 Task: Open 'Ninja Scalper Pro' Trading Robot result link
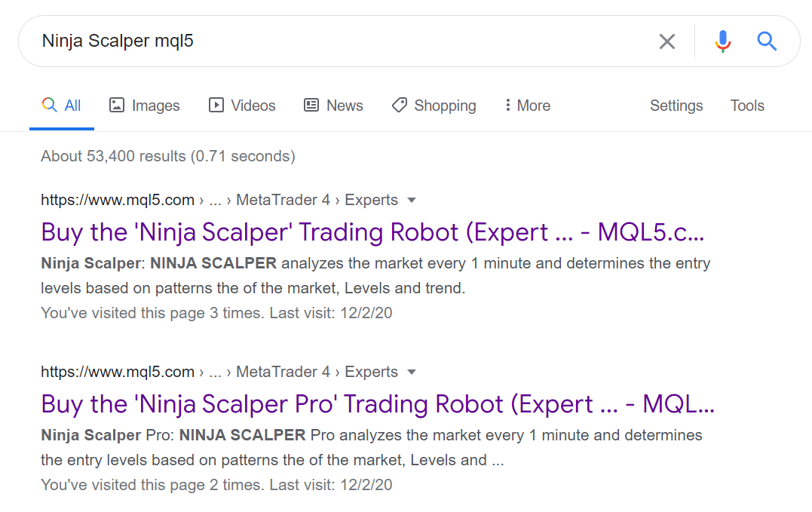378,404
